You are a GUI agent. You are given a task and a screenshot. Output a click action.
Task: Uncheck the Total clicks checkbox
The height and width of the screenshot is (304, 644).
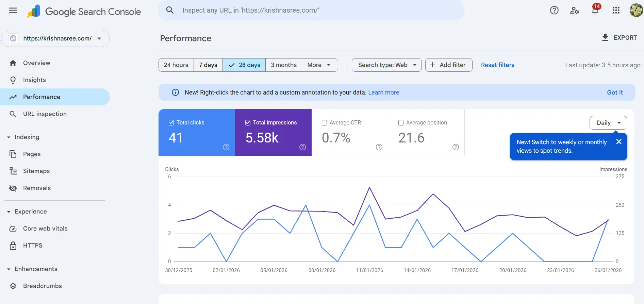(x=171, y=123)
